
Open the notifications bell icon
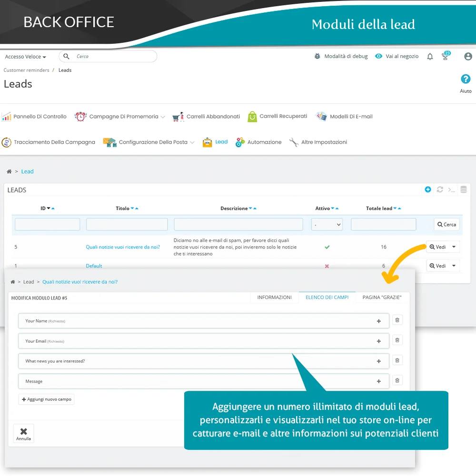(x=430, y=57)
